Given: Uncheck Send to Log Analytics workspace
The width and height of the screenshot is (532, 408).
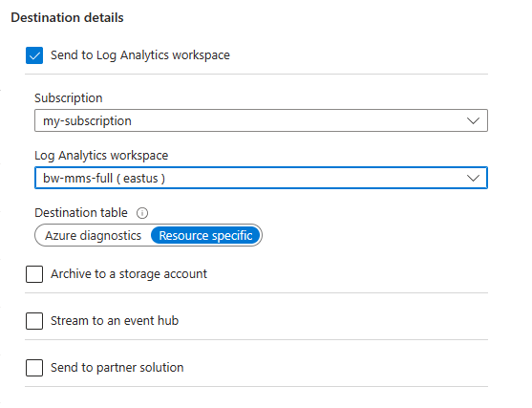Looking at the screenshot, I should click(x=34, y=55).
